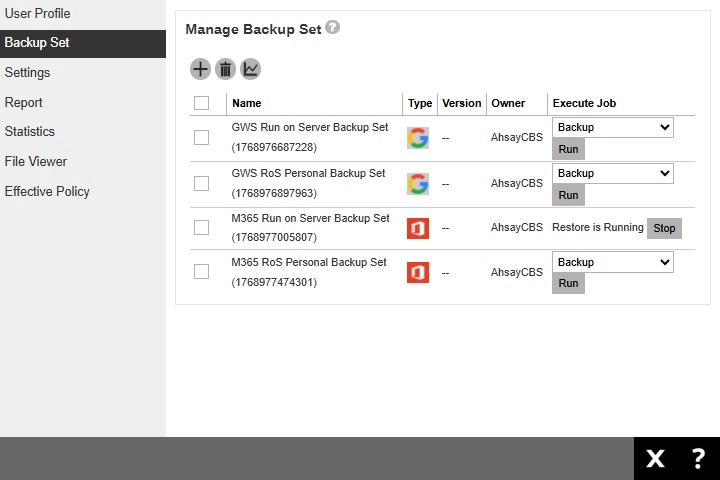Open the Settings sidebar item
720x480 pixels.
pos(27,73)
